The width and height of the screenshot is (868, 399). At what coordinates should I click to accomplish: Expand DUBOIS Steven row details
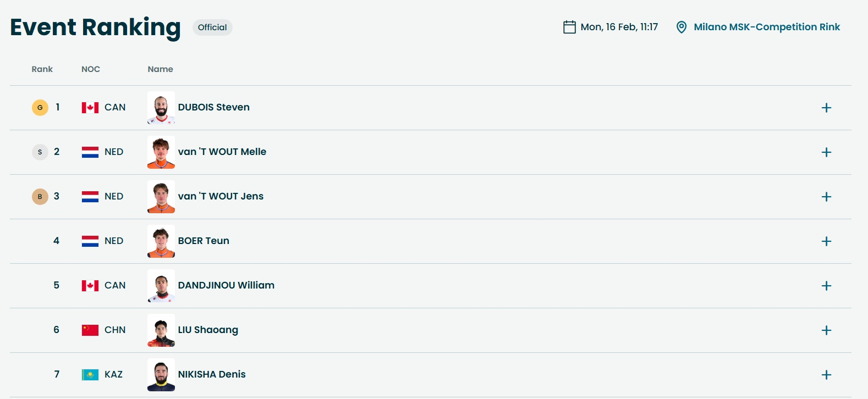(826, 108)
